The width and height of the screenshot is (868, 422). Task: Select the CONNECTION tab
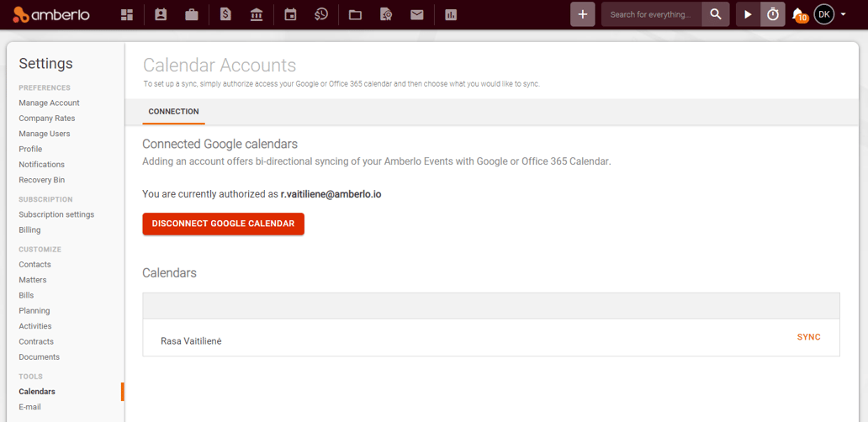[x=174, y=111]
